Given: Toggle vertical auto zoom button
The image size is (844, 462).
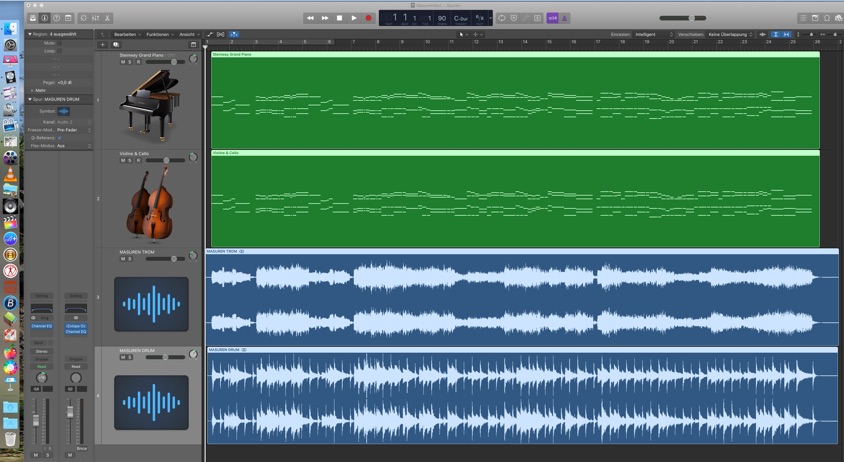Looking at the screenshot, I should [x=776, y=34].
